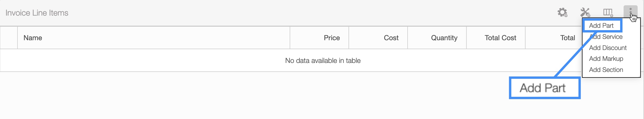Viewport: 644px width, 119px height.
Task: Click the large Add Part callout box
Action: click(544, 88)
